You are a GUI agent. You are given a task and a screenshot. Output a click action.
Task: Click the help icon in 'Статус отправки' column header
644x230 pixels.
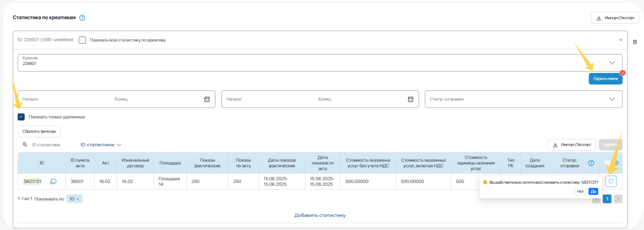(x=591, y=163)
